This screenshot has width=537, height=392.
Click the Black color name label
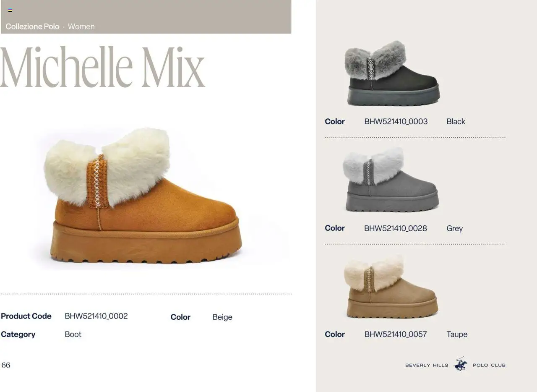456,122
